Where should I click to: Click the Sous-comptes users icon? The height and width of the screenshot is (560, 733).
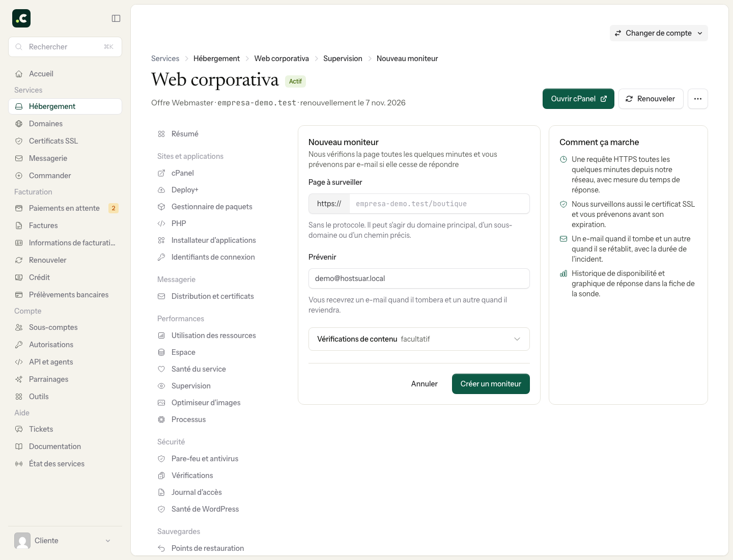(19, 327)
